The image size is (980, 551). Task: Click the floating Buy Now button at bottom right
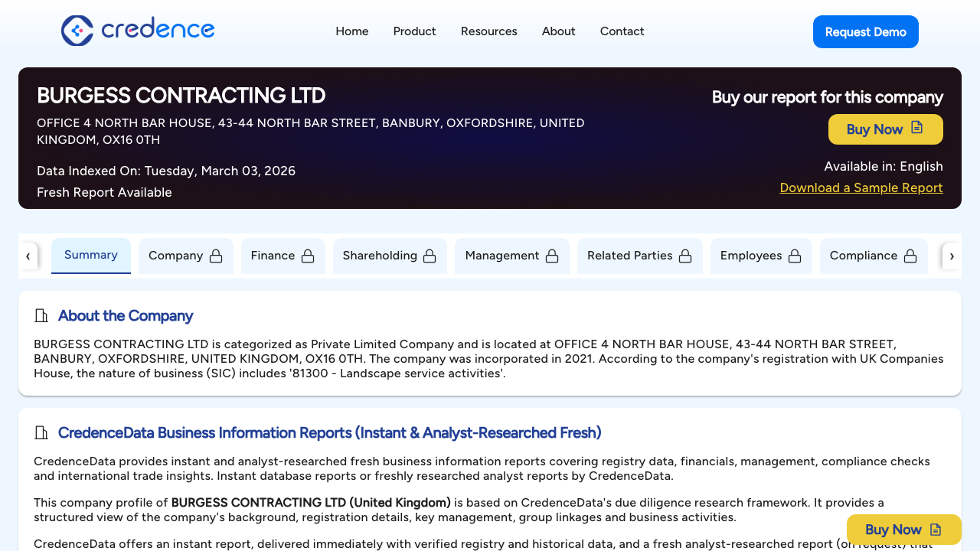tap(903, 530)
